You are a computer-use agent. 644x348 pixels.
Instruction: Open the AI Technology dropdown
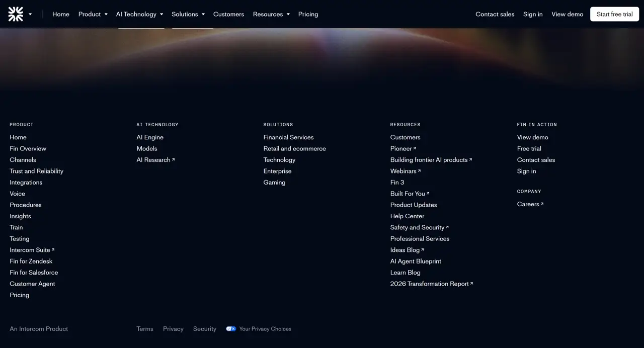click(139, 14)
